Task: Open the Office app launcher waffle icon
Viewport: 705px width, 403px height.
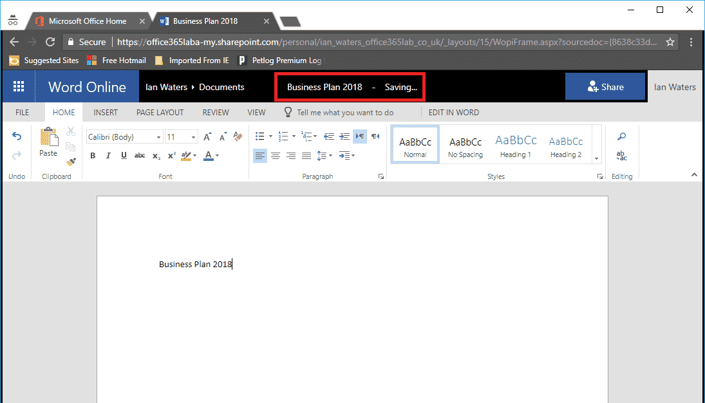Action: 19,87
